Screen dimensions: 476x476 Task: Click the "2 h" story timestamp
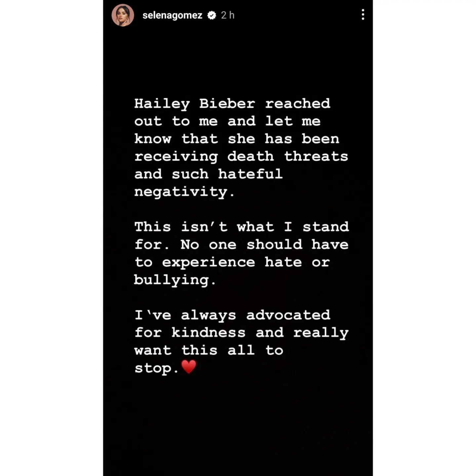click(227, 15)
